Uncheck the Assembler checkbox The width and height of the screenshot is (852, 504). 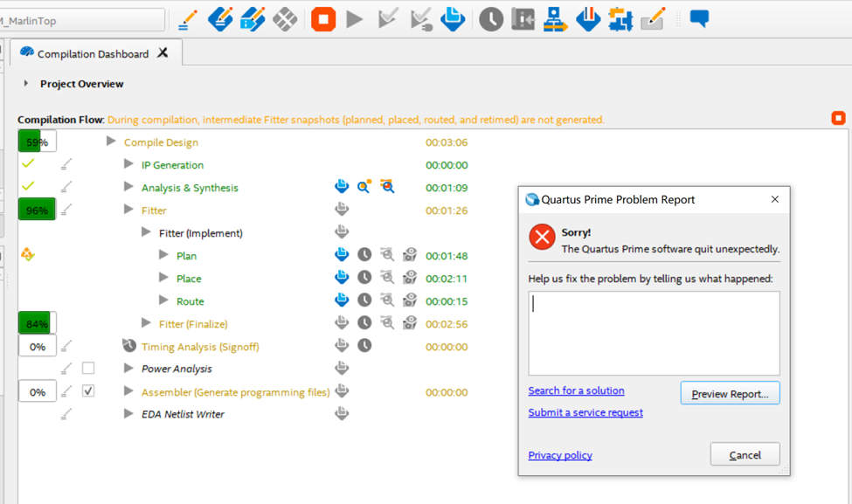[x=88, y=391]
